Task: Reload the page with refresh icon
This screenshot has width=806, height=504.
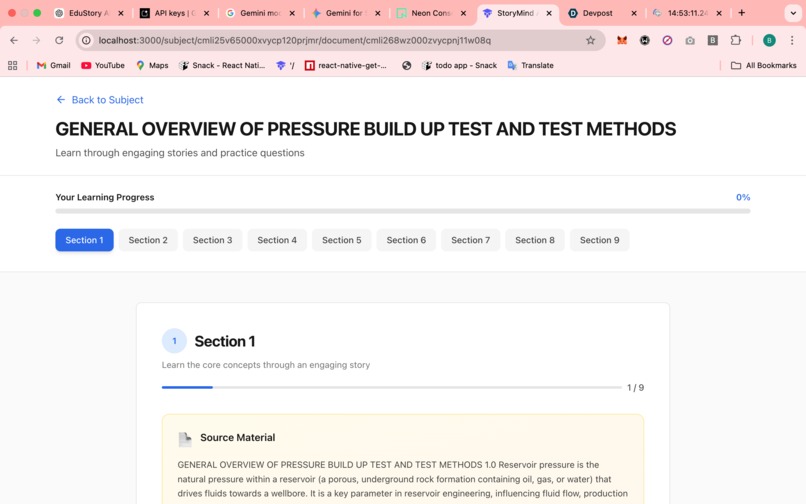Action: 59,40
